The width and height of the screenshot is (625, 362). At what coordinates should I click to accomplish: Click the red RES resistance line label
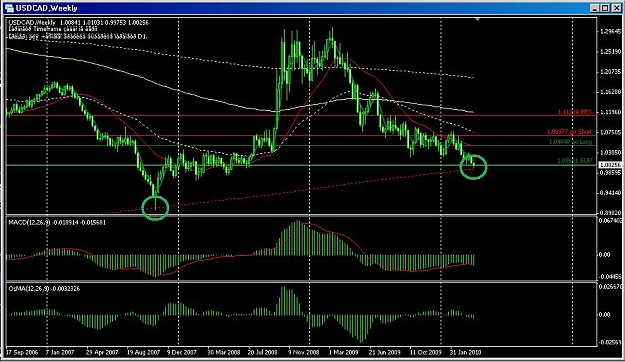tap(575, 112)
